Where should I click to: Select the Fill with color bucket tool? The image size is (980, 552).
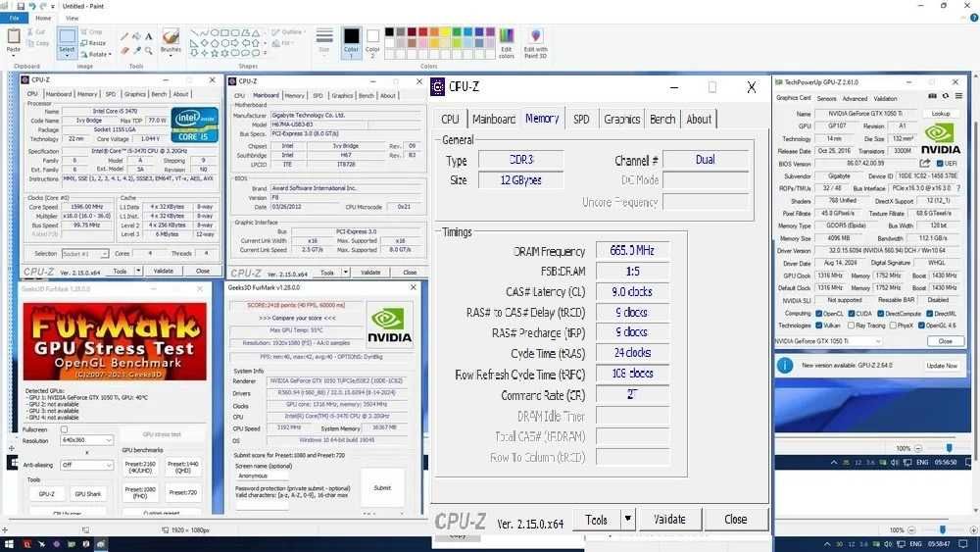[x=136, y=36]
